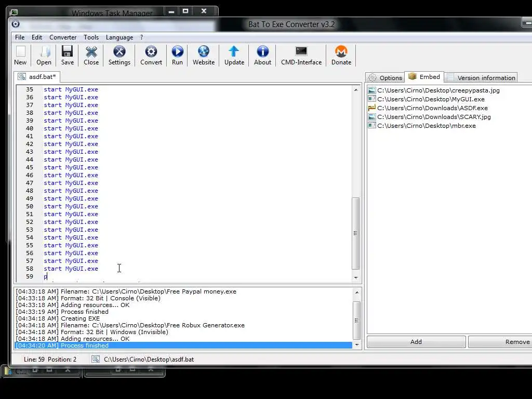Click log line 'Filename: ...Free Paypal money.exe'
Screen dimensions: 532x399
(126, 291)
